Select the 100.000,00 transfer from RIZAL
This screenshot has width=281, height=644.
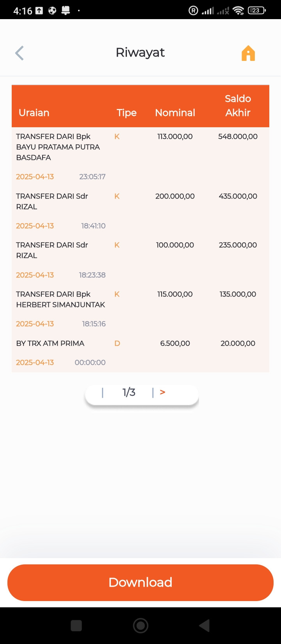[x=140, y=260]
